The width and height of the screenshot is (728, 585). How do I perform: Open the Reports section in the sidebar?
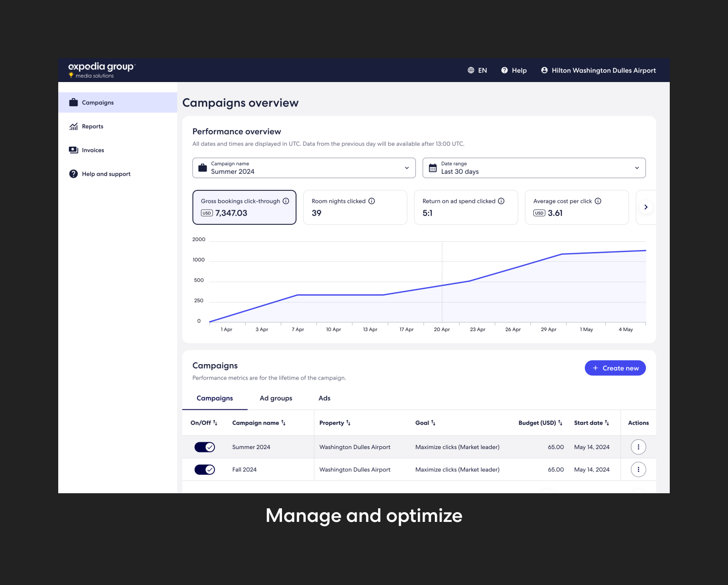coord(92,126)
